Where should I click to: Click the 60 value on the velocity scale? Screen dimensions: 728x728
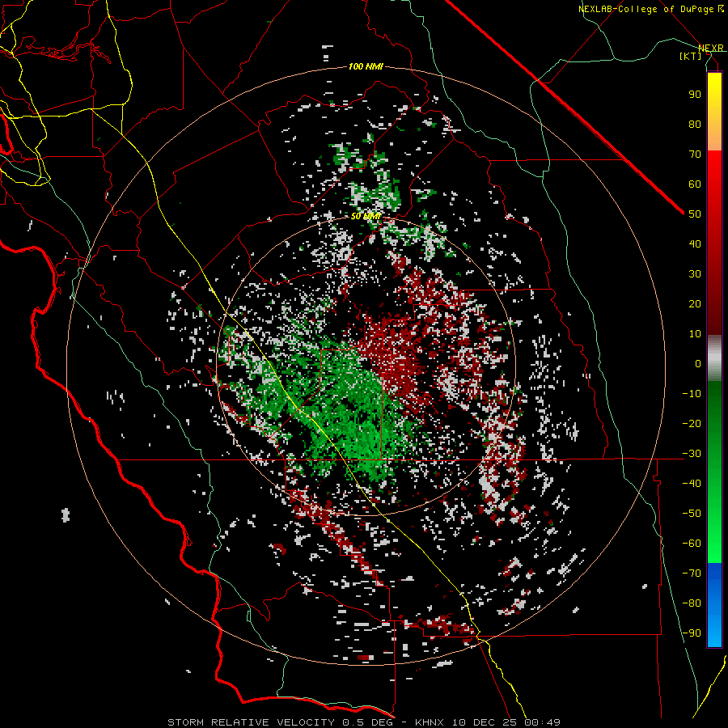click(x=695, y=184)
